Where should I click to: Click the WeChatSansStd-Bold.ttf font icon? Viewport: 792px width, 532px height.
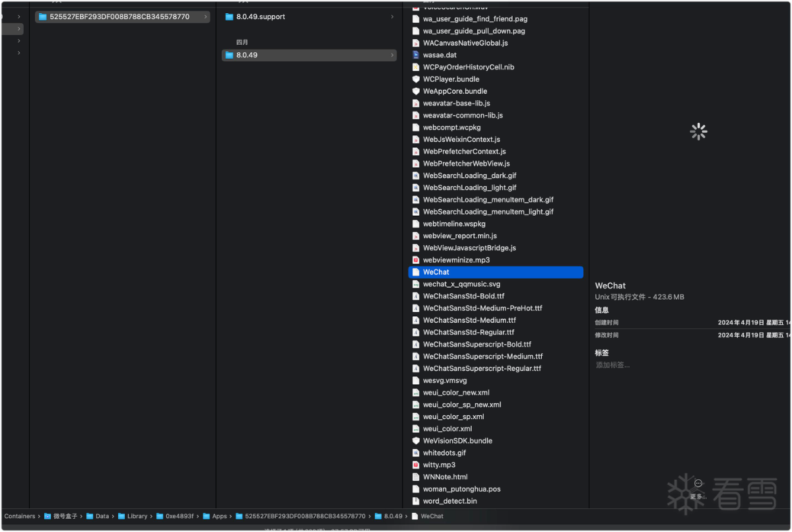tap(416, 296)
